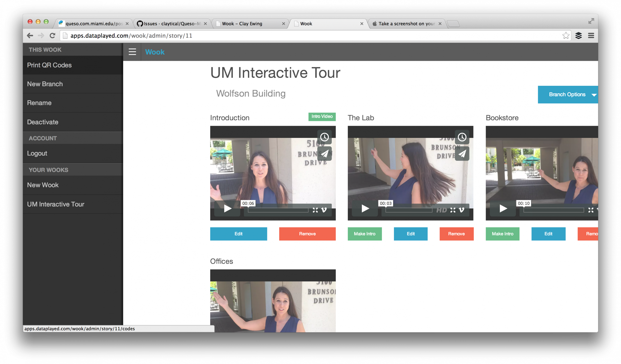Click the Offices video thumbnail

point(273,301)
